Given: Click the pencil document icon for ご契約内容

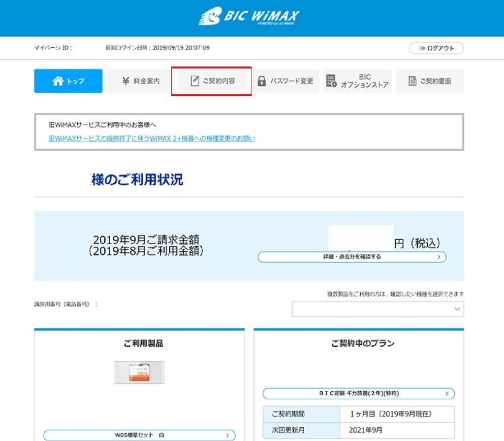Looking at the screenshot, I should coord(194,81).
